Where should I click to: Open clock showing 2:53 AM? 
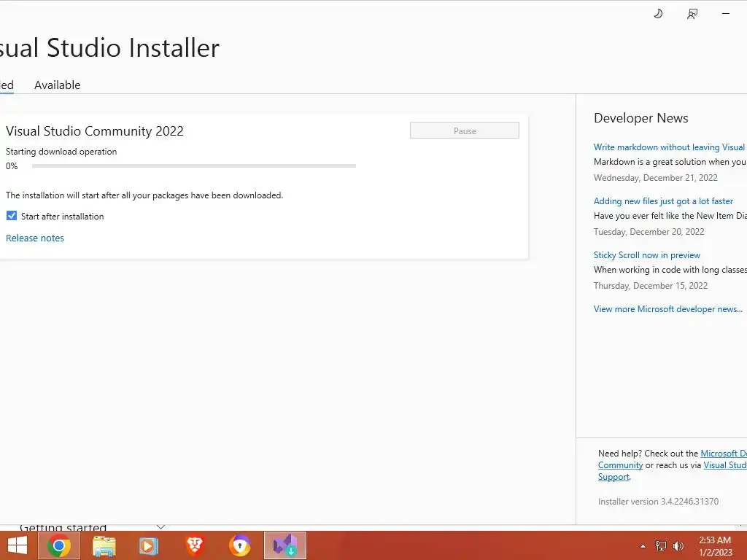(x=715, y=546)
